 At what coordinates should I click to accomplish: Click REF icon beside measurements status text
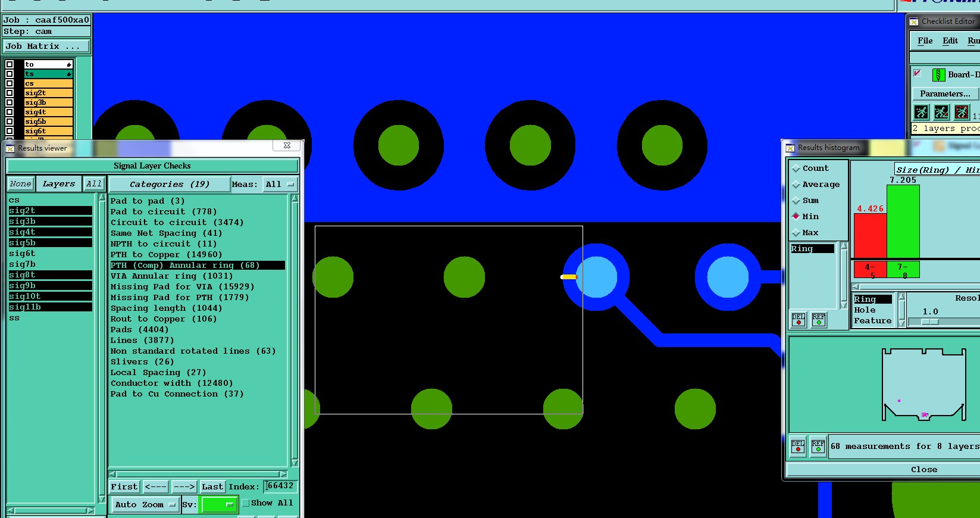click(x=818, y=446)
